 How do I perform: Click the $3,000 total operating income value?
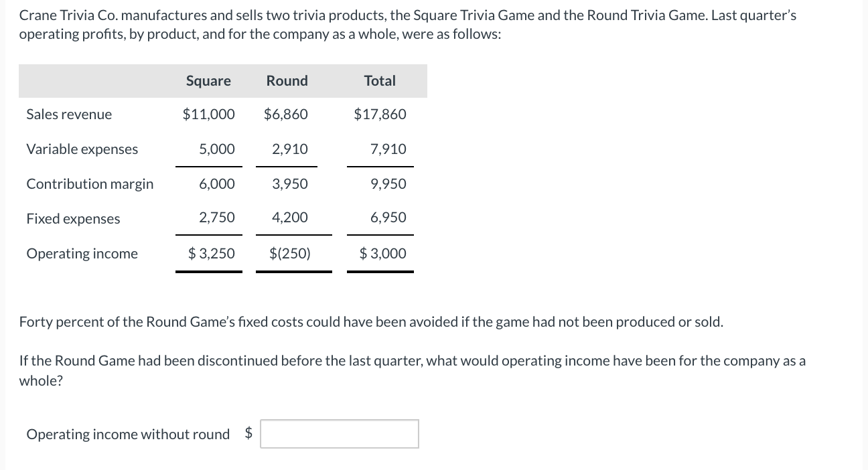click(x=382, y=254)
